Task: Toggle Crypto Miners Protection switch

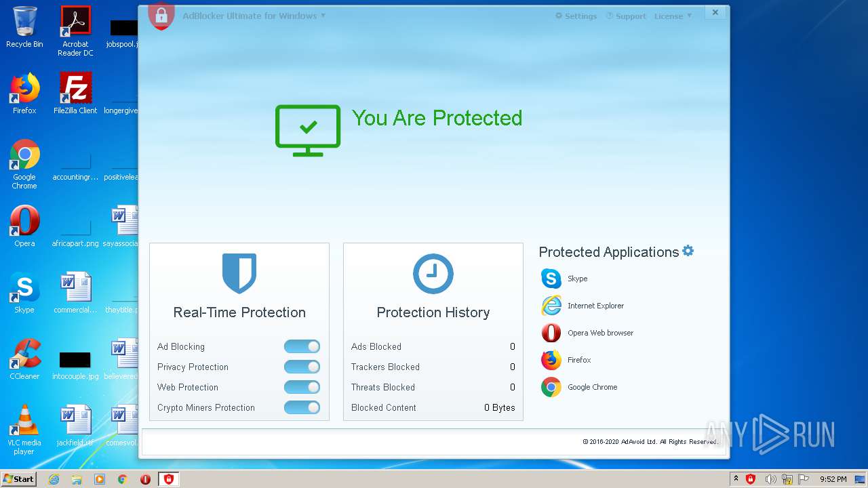Action: click(x=302, y=407)
